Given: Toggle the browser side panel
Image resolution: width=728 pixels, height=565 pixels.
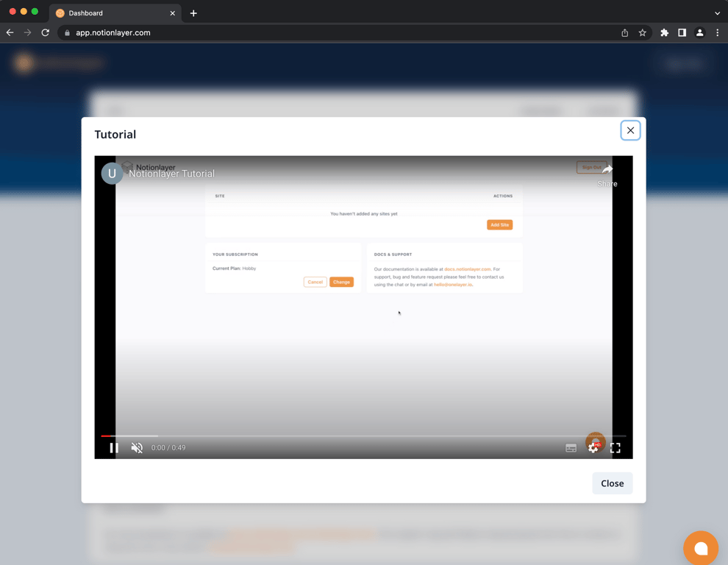Looking at the screenshot, I should coord(682,32).
